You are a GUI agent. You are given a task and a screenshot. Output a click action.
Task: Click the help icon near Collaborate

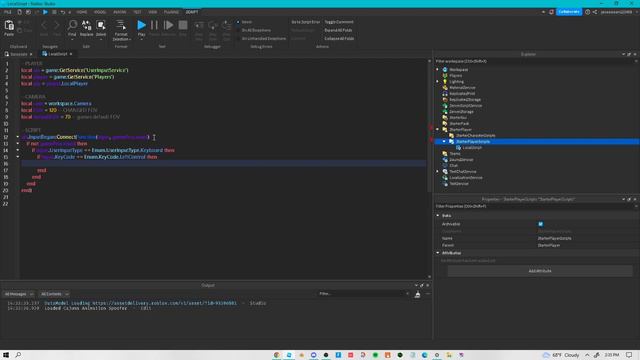[x=587, y=12]
